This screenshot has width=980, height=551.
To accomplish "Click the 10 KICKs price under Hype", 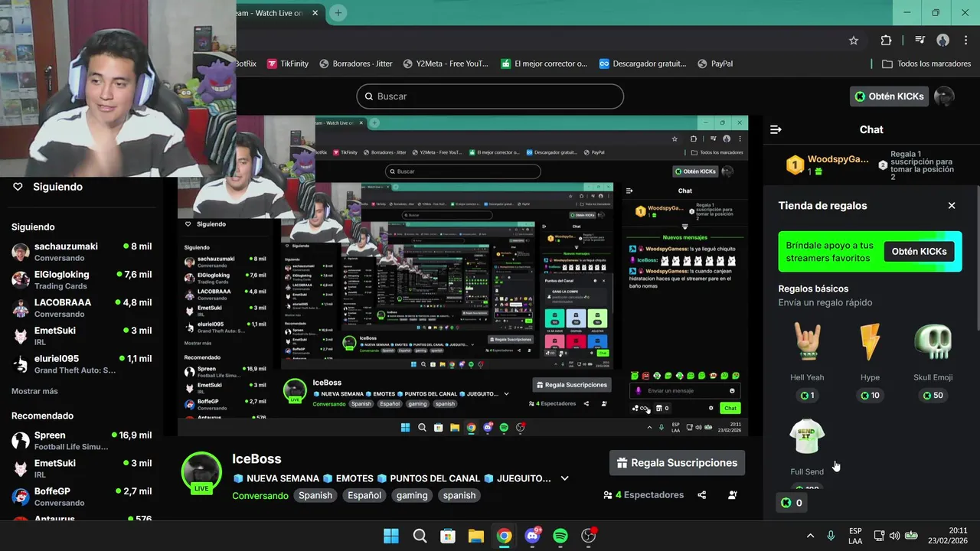I will pyautogui.click(x=870, y=396).
